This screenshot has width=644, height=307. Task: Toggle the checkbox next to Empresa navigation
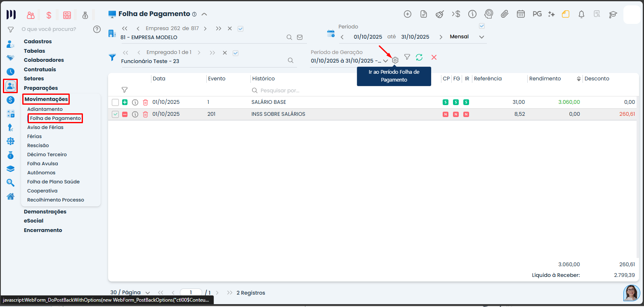(241, 28)
